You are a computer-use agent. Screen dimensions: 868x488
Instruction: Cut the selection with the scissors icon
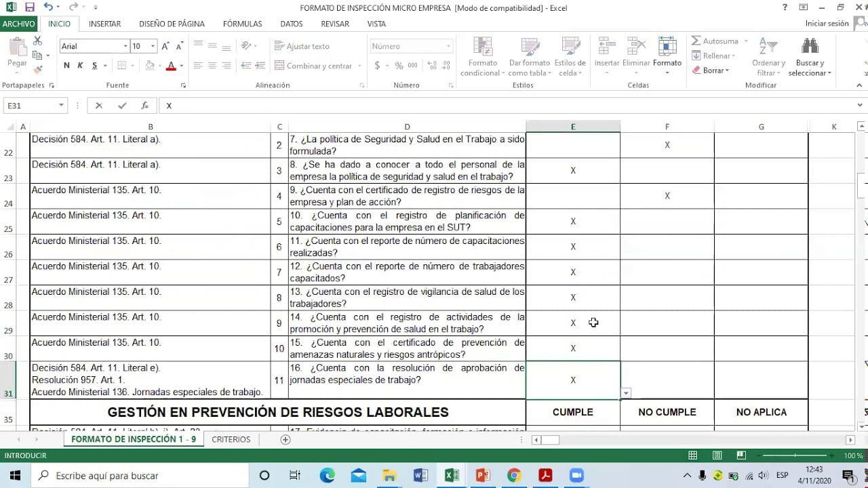click(37, 41)
